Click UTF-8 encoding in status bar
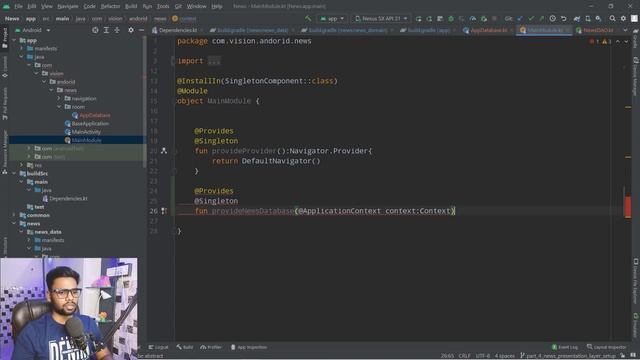 point(483,356)
